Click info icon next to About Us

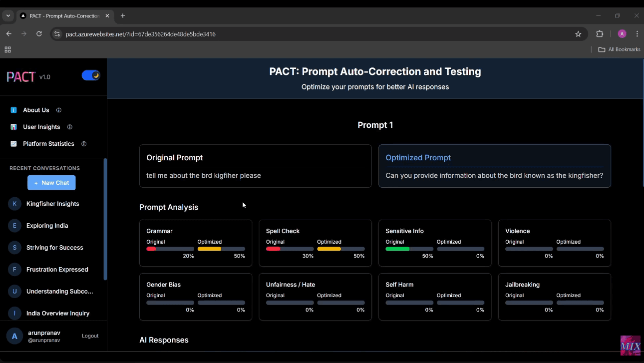tap(59, 110)
